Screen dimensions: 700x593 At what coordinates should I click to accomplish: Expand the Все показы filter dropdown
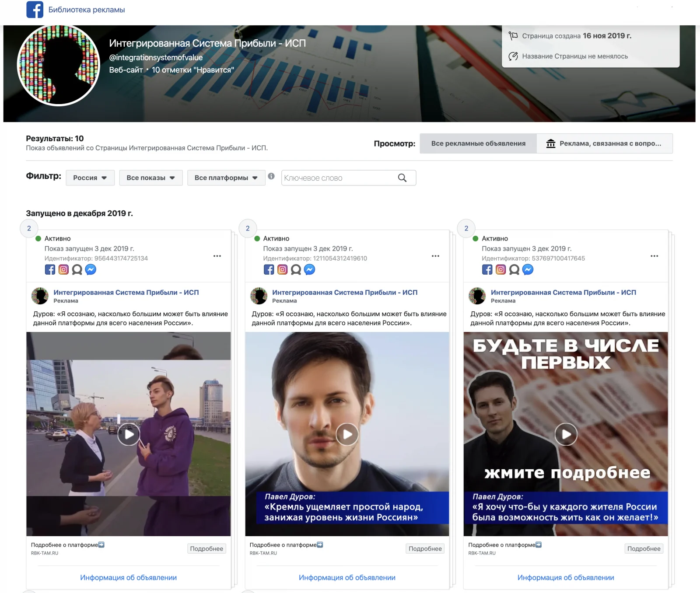(x=151, y=178)
